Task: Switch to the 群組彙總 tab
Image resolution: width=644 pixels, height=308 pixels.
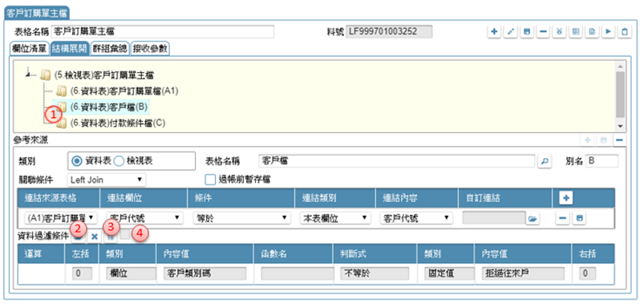Action: click(109, 48)
